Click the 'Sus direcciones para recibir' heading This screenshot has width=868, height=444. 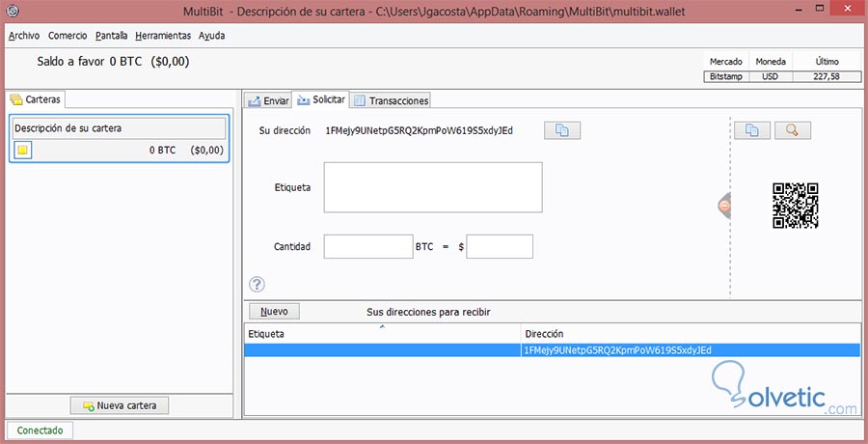point(428,312)
